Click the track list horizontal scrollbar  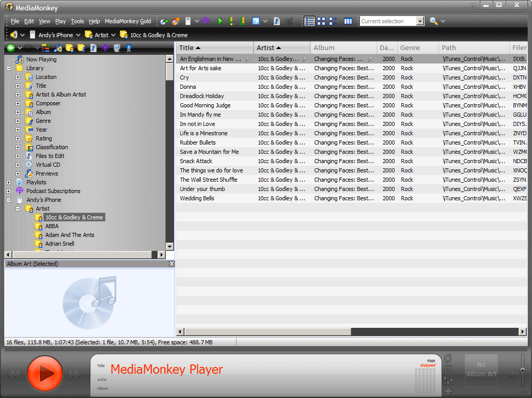tap(351, 331)
